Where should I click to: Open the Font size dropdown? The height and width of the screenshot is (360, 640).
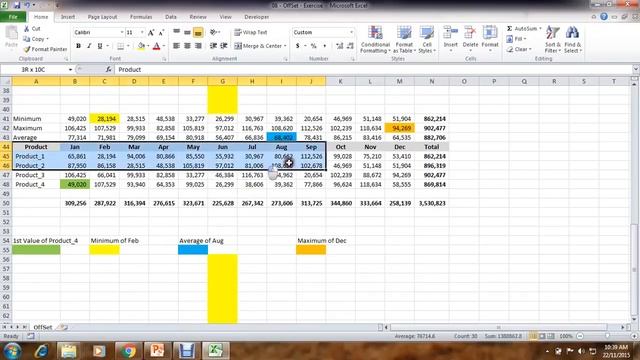tap(142, 32)
